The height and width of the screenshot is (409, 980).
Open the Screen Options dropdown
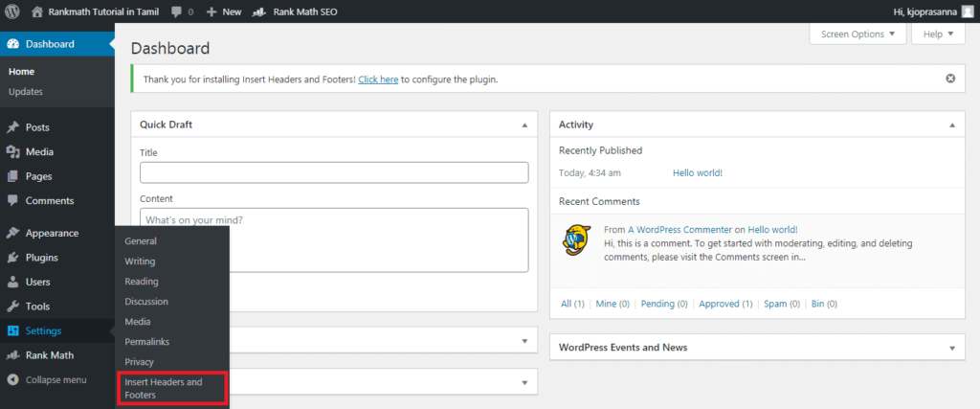point(857,34)
